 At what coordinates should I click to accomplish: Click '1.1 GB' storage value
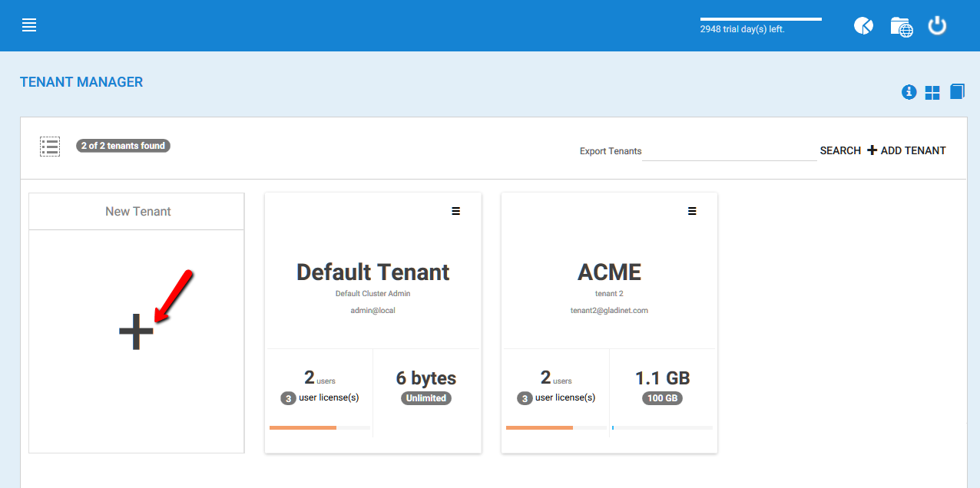point(662,378)
